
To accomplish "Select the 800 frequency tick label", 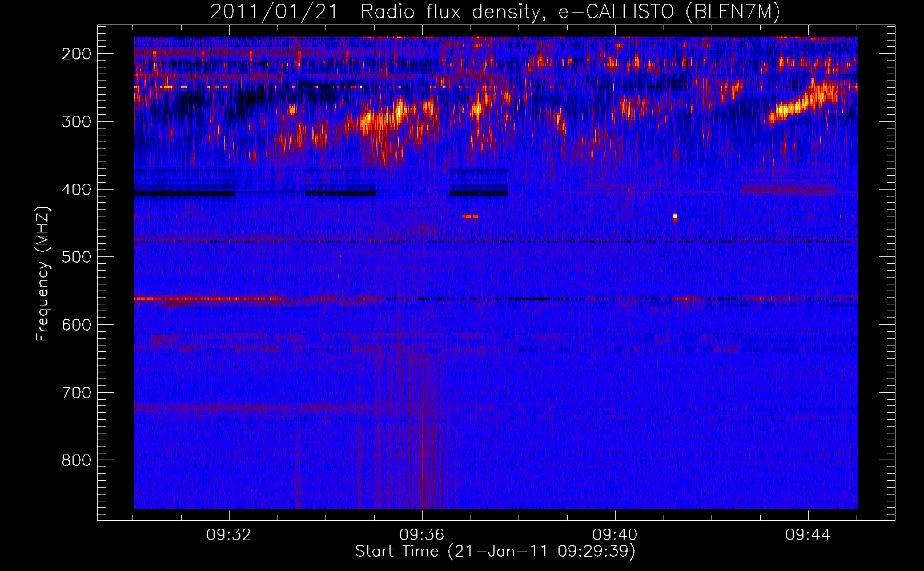I will pyautogui.click(x=77, y=461).
